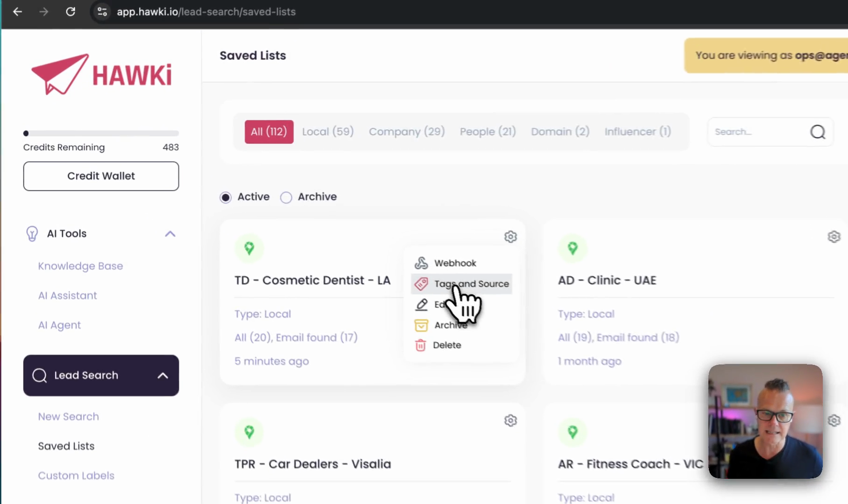Image resolution: width=848 pixels, height=504 pixels.
Task: Open settings gear for TD - Cosmetic Dentist card
Action: point(510,237)
